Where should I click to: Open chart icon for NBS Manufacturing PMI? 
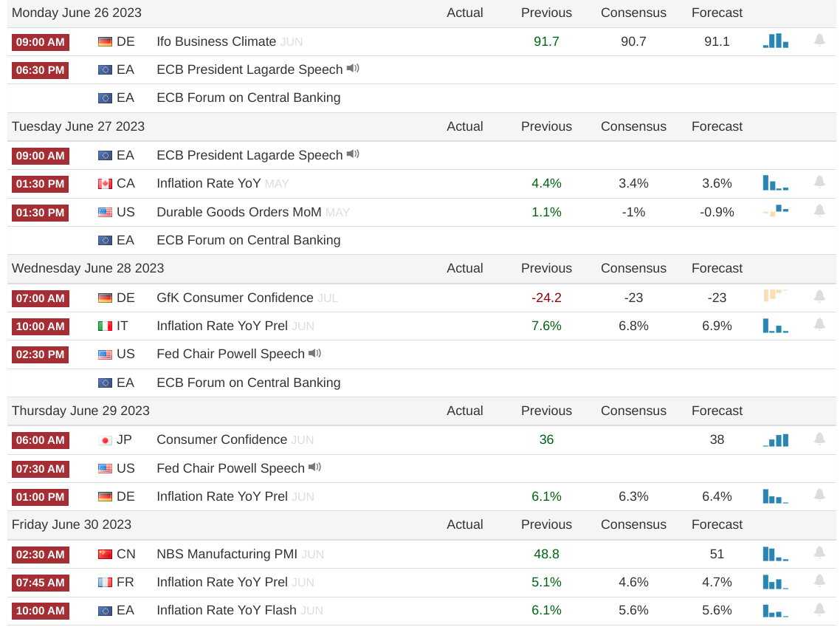click(x=775, y=554)
